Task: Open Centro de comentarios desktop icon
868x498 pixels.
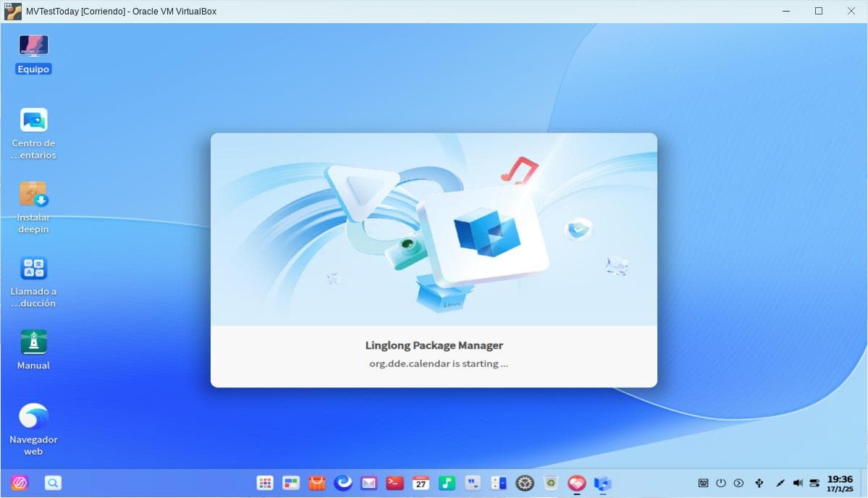Action: (x=33, y=133)
